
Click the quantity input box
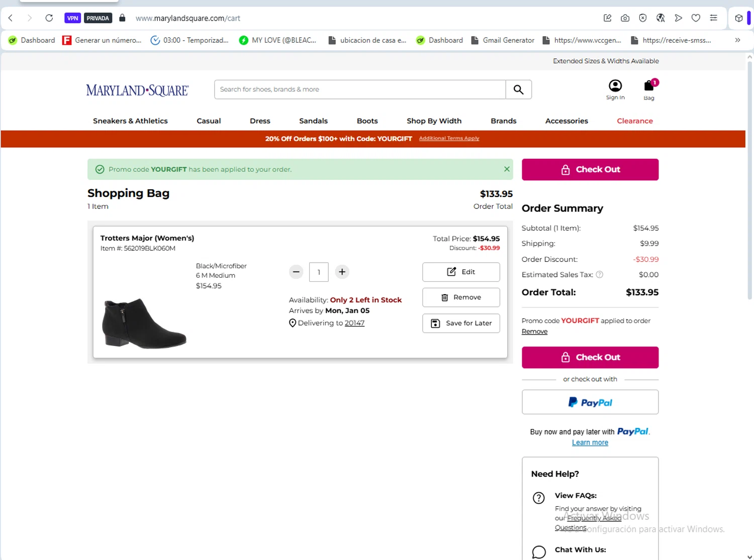click(319, 272)
